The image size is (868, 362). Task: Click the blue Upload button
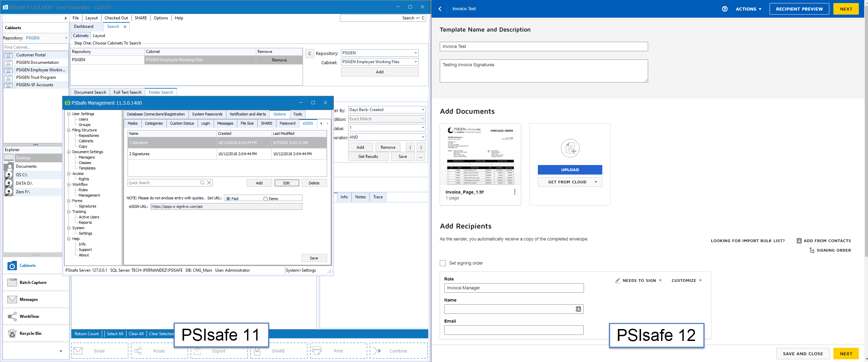pyautogui.click(x=570, y=170)
